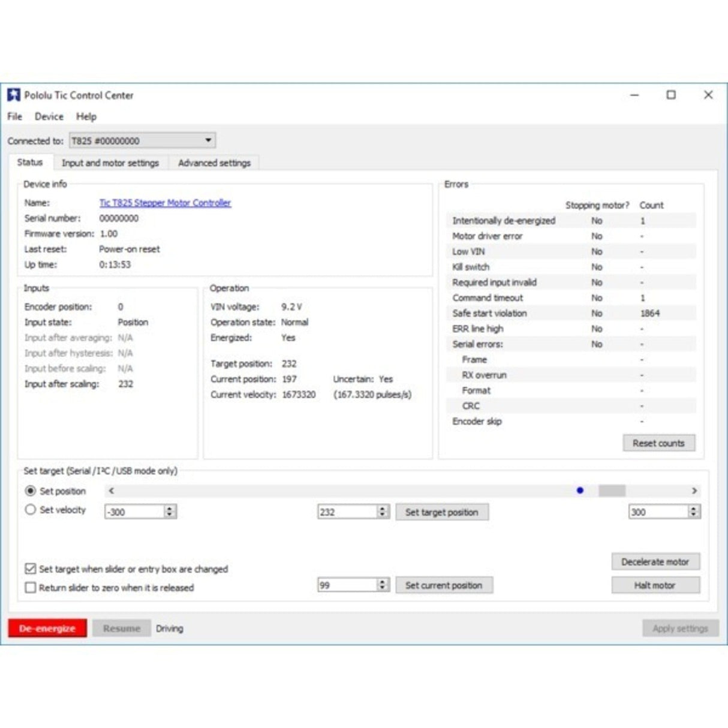Viewport: 728px width, 728px height.
Task: Click the Pololu icon in the title bar
Action: pyautogui.click(x=13, y=95)
